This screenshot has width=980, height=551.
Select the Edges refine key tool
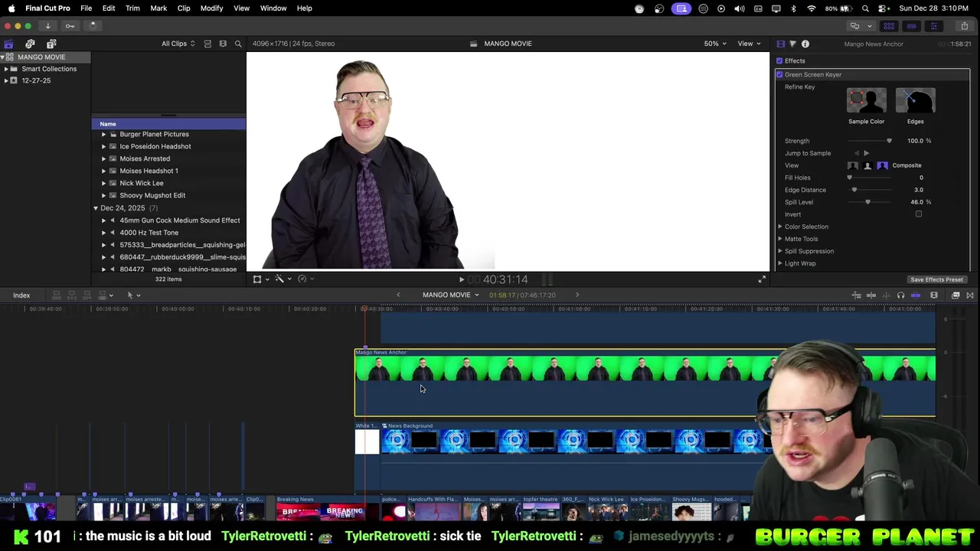(915, 101)
